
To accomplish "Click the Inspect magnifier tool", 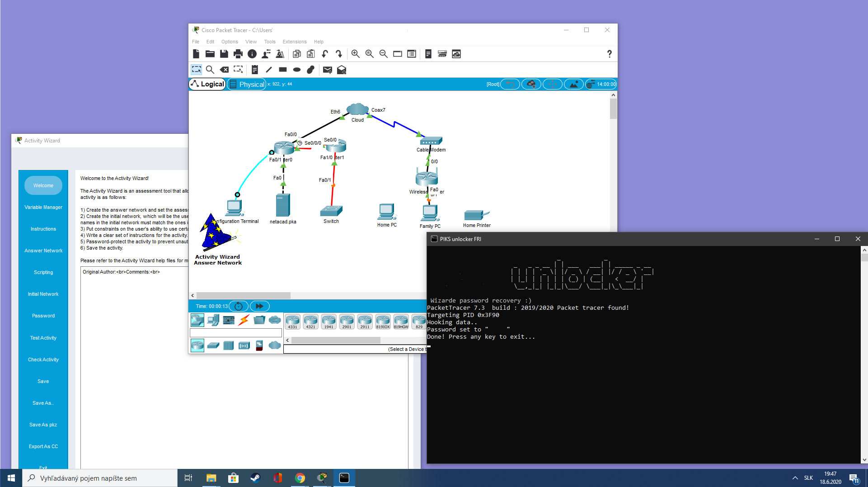I will click(210, 70).
